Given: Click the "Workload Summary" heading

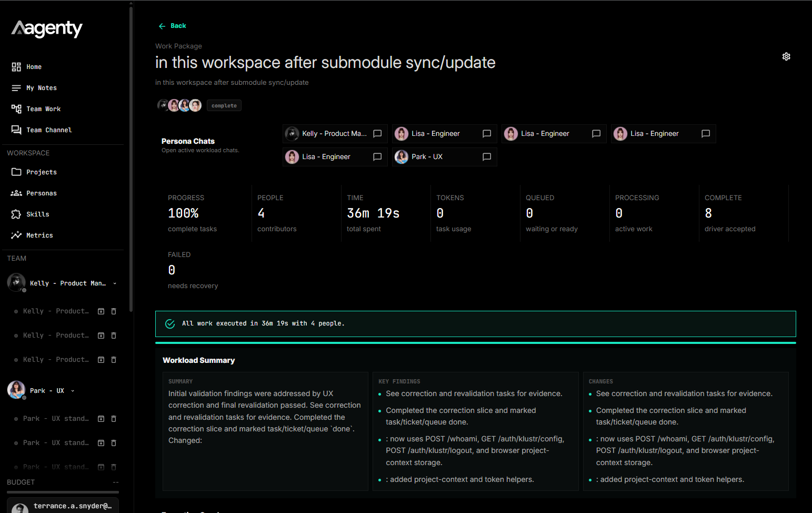Looking at the screenshot, I should tap(199, 360).
